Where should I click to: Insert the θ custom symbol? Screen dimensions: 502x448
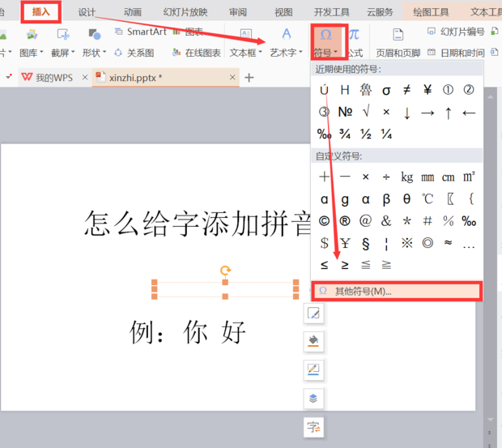click(407, 198)
